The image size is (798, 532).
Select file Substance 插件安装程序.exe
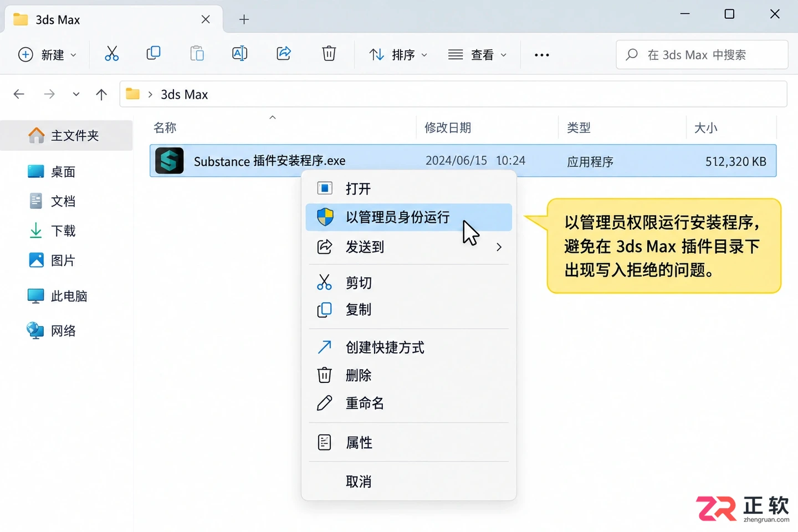(x=463, y=161)
